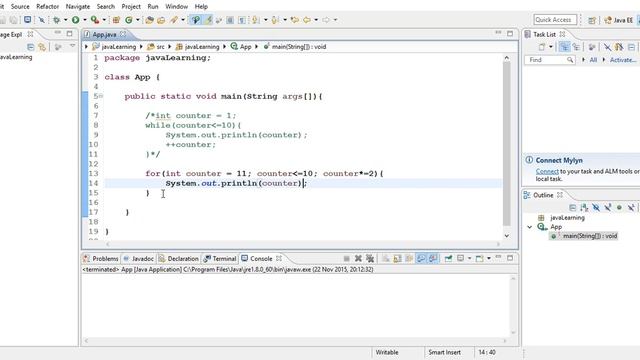Click the New Java Class green C icon
Viewport: 640px width, 360px height.
129,20
